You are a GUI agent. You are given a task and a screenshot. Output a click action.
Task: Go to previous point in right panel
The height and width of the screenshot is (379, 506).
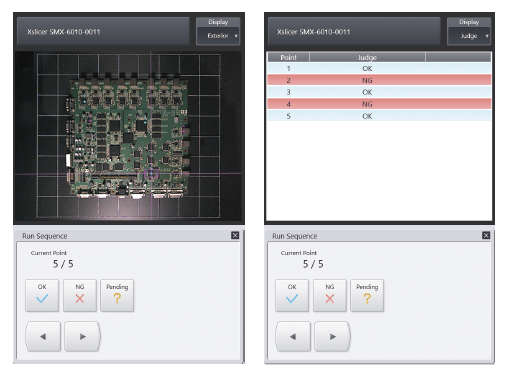coord(293,336)
